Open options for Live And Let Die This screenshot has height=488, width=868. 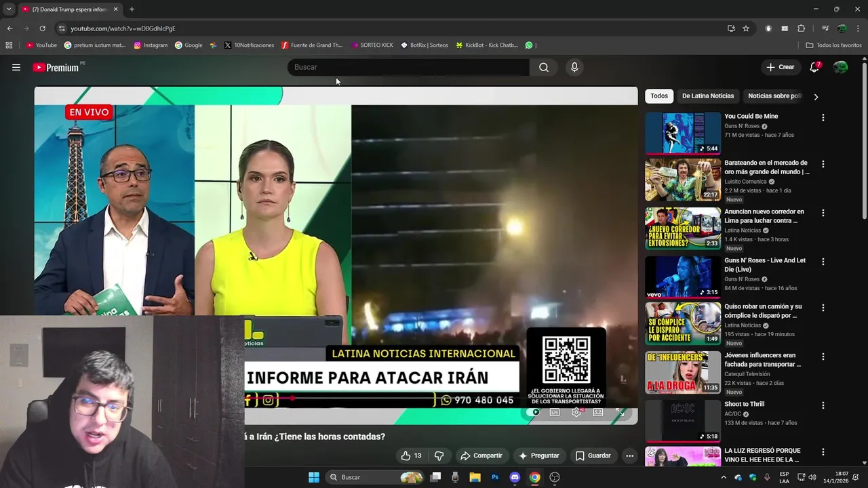point(823,262)
